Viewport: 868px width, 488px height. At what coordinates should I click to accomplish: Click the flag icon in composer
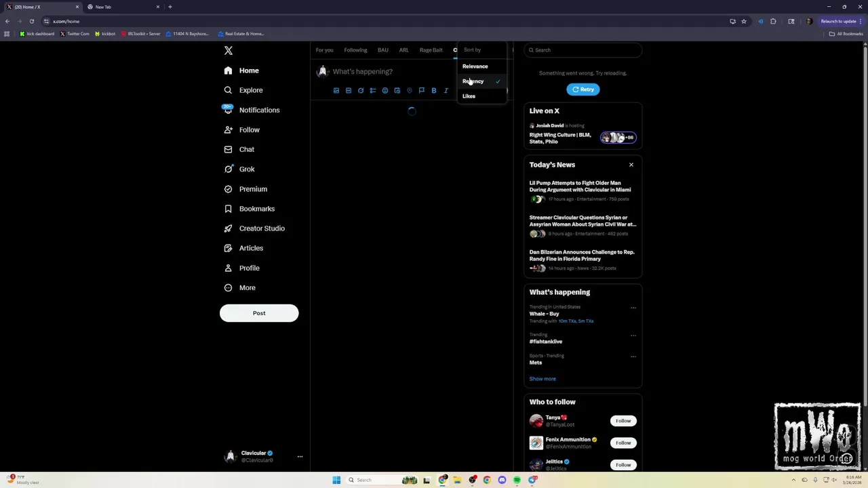tap(422, 91)
